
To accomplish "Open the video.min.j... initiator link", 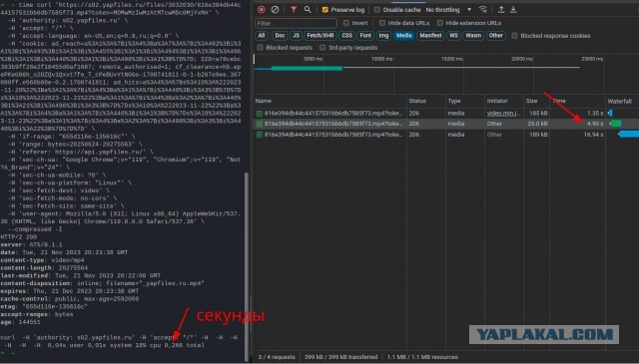I will [x=503, y=114].
